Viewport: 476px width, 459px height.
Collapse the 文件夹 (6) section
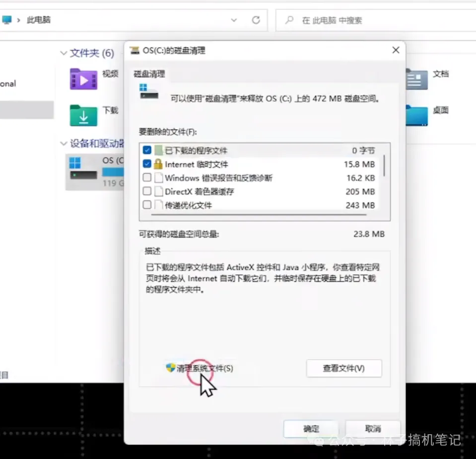coord(64,54)
